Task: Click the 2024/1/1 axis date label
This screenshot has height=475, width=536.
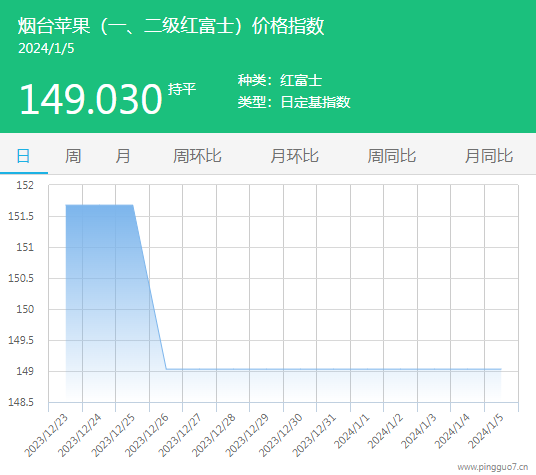Action: click(x=352, y=431)
